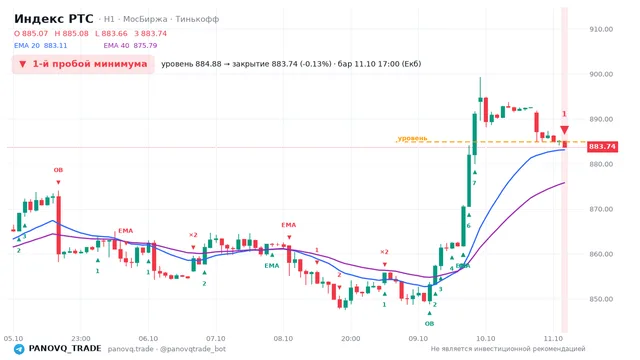Click the 900.00 price axis label
640x360 pixels.
click(601, 74)
